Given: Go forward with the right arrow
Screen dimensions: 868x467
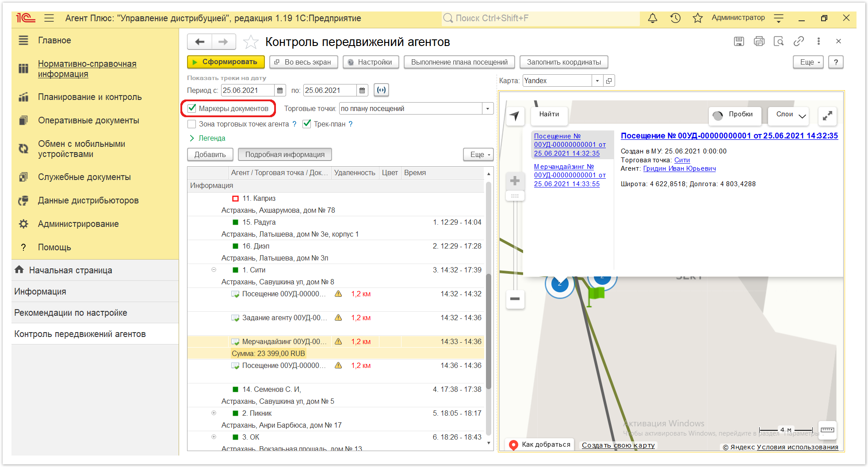Looking at the screenshot, I should coord(224,42).
